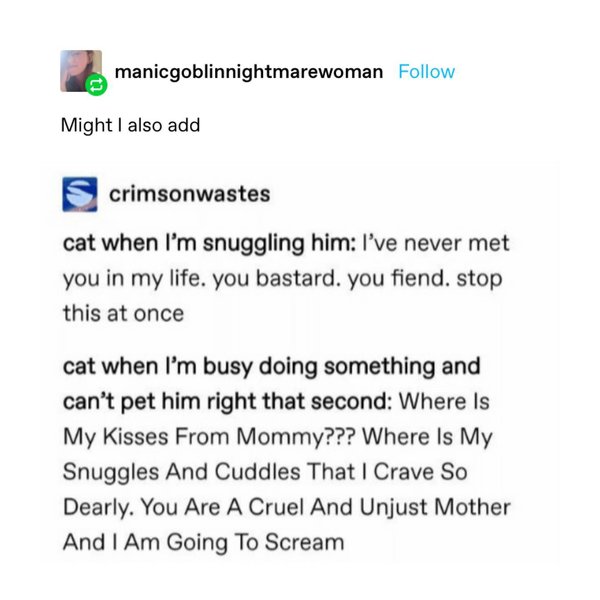The height and width of the screenshot is (600, 600).
Task: Click the bold "cat when I'm snuggling him:" text
Action: [209, 243]
